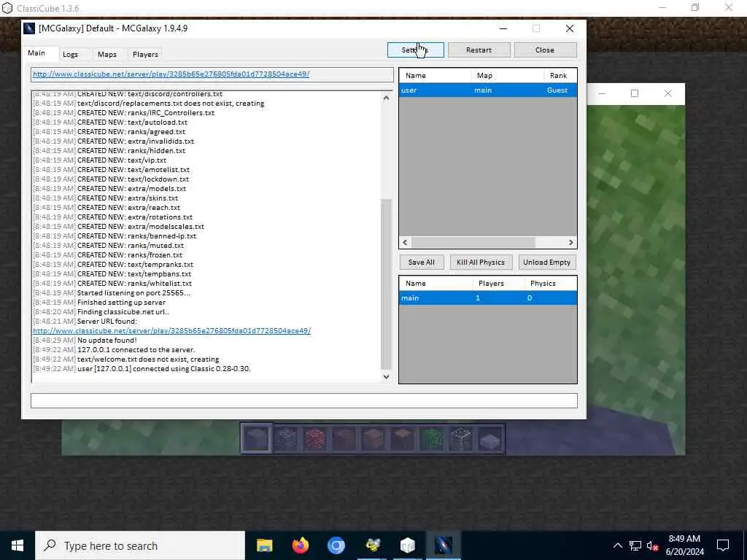Click the log vertical scrollbar thumb

386,284
